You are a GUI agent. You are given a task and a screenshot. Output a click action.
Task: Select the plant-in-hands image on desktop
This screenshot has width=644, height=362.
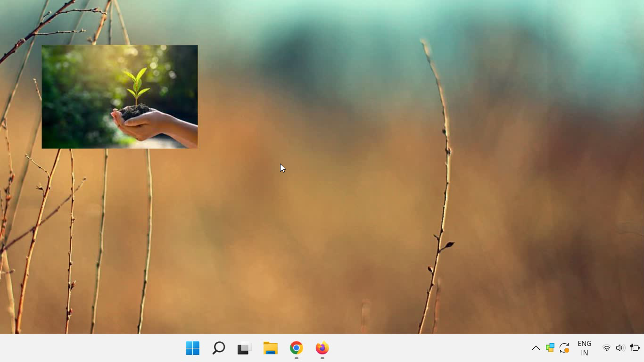coord(120,97)
